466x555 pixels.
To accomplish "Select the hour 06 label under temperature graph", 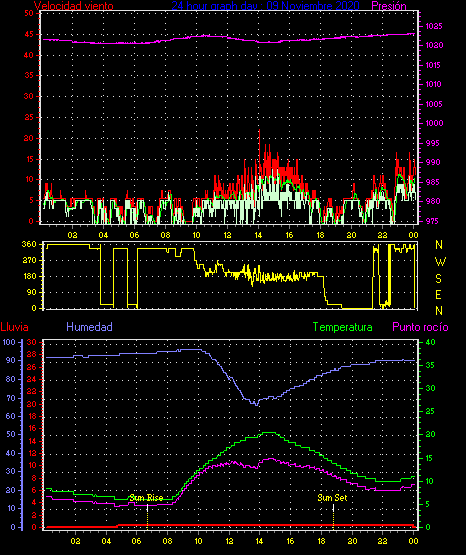I will pos(137,541).
